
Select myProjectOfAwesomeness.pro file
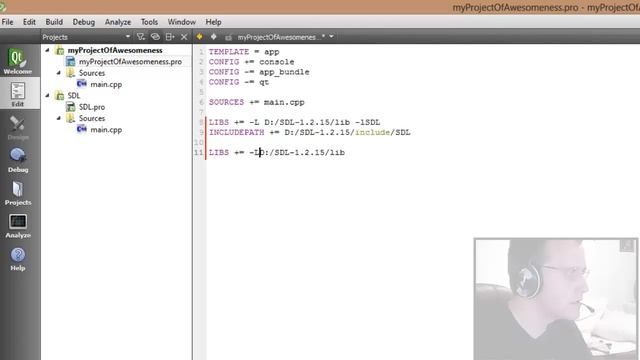tap(130, 62)
